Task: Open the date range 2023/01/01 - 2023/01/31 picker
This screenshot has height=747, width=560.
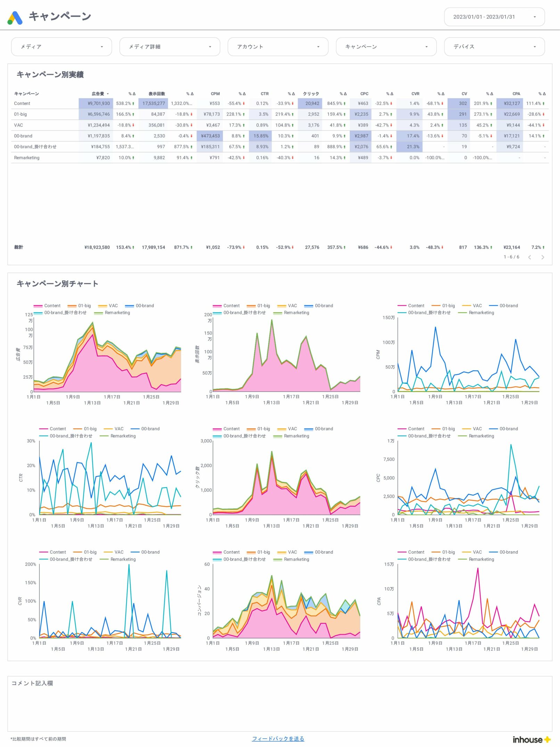Action: coord(494,17)
